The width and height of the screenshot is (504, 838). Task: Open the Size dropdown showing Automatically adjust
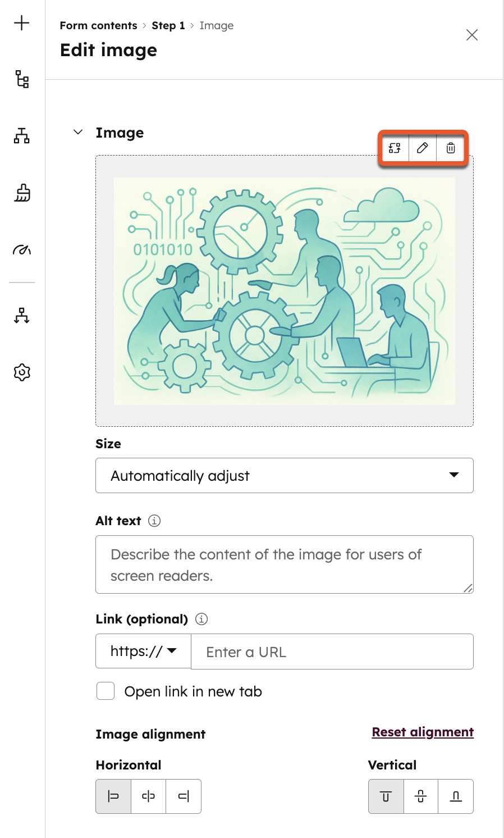pos(285,476)
